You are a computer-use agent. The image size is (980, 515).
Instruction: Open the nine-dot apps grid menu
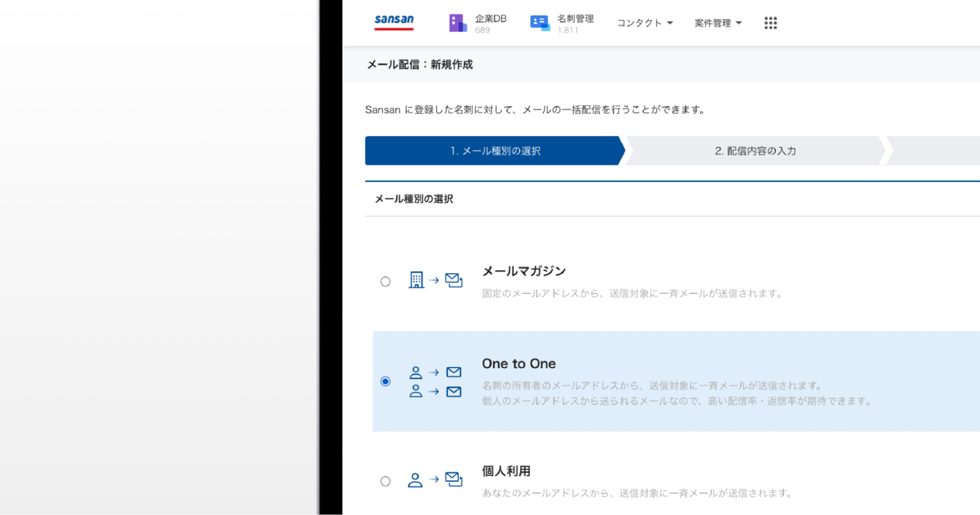pos(771,23)
